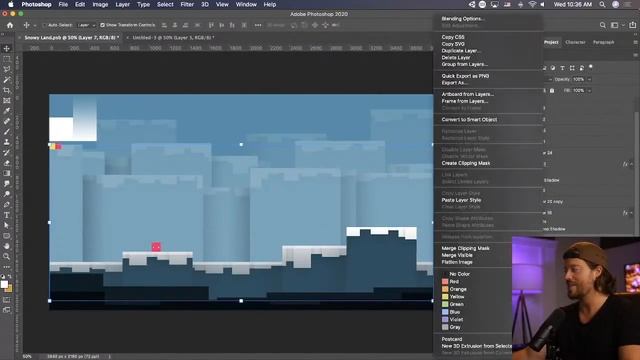640x360 pixels.
Task: Toggle Quick Mask mode icon
Action: pos(7,300)
